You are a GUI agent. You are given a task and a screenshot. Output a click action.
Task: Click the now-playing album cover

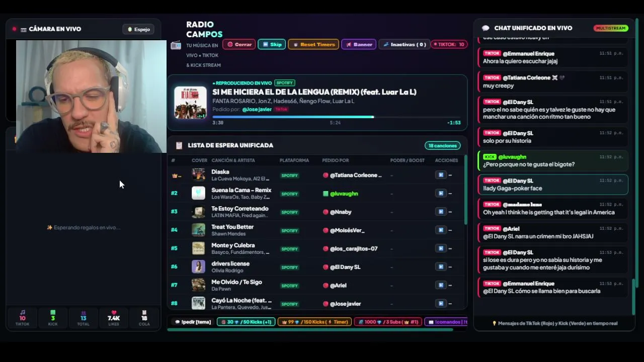(x=190, y=103)
